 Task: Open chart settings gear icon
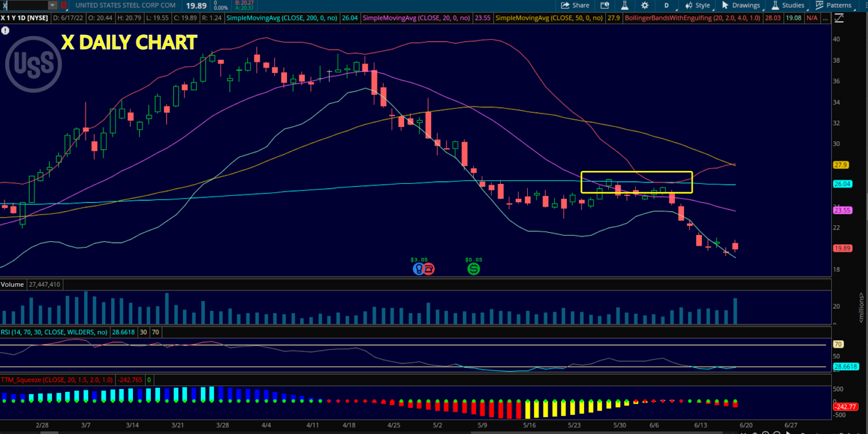click(x=644, y=5)
